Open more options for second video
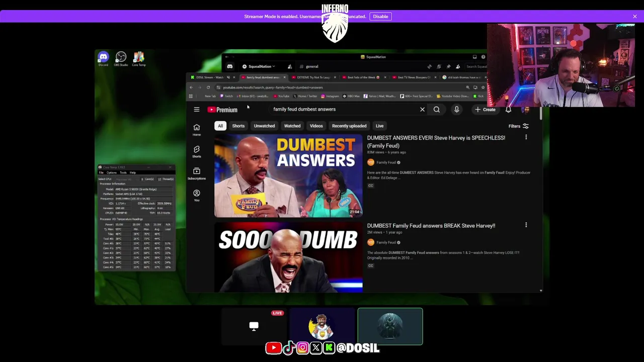 (x=526, y=225)
